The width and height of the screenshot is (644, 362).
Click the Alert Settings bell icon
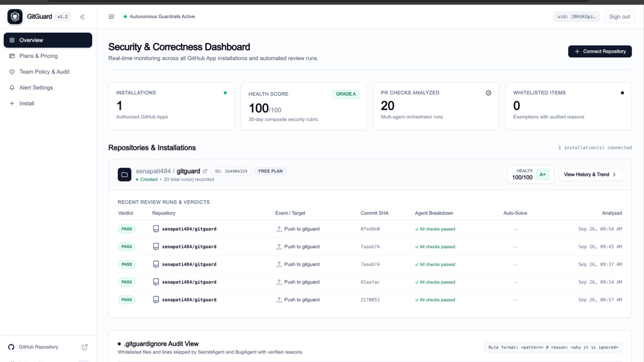[12, 87]
